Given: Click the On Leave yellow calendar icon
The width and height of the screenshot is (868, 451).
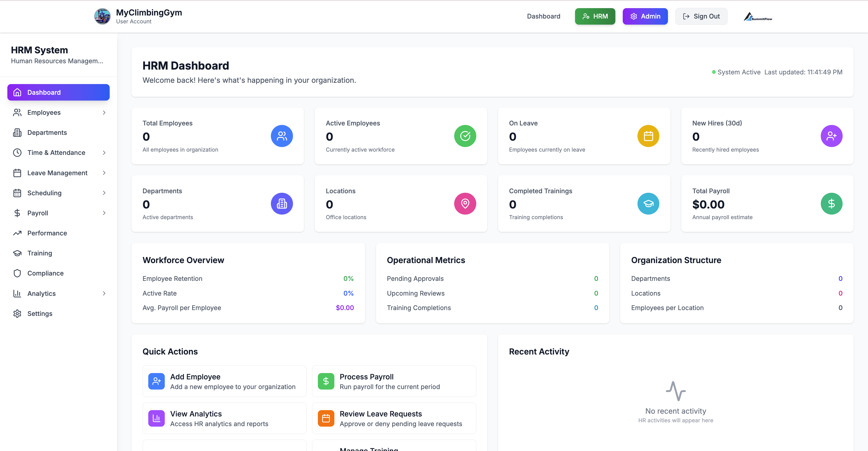Looking at the screenshot, I should (648, 136).
